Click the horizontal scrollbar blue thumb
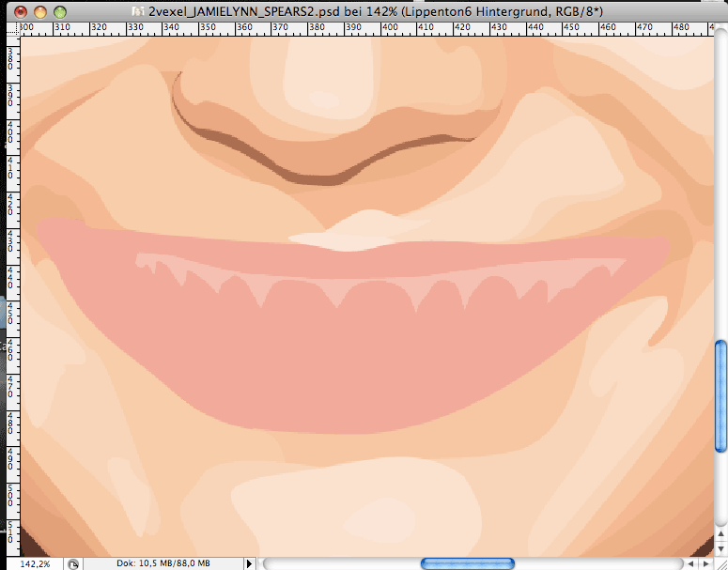 468,564
